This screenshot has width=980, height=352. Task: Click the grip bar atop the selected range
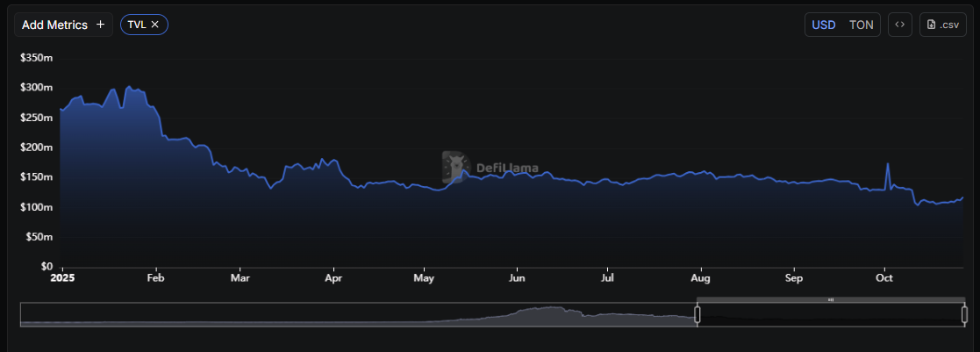[x=831, y=300]
